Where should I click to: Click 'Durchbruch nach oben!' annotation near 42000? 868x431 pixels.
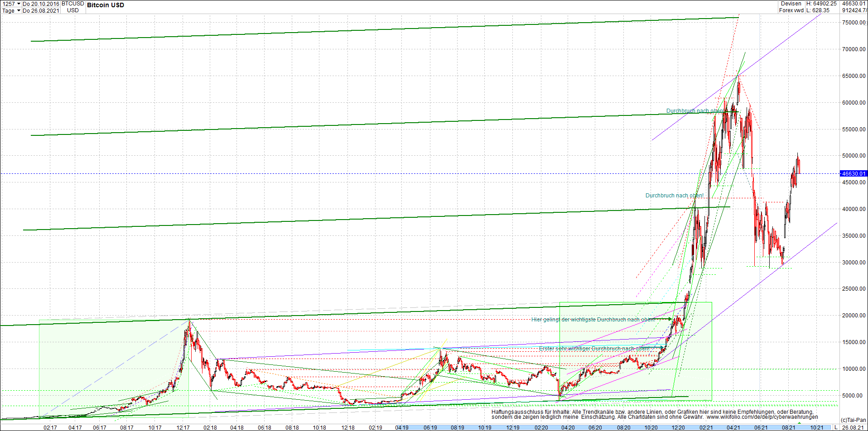click(x=675, y=196)
